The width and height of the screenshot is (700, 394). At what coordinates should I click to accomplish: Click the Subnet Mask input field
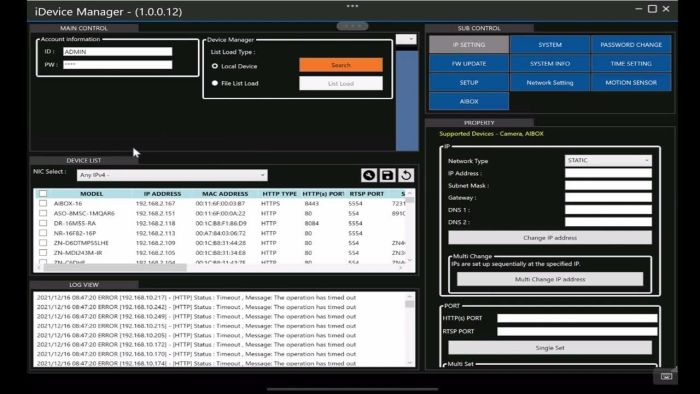pyautogui.click(x=608, y=185)
